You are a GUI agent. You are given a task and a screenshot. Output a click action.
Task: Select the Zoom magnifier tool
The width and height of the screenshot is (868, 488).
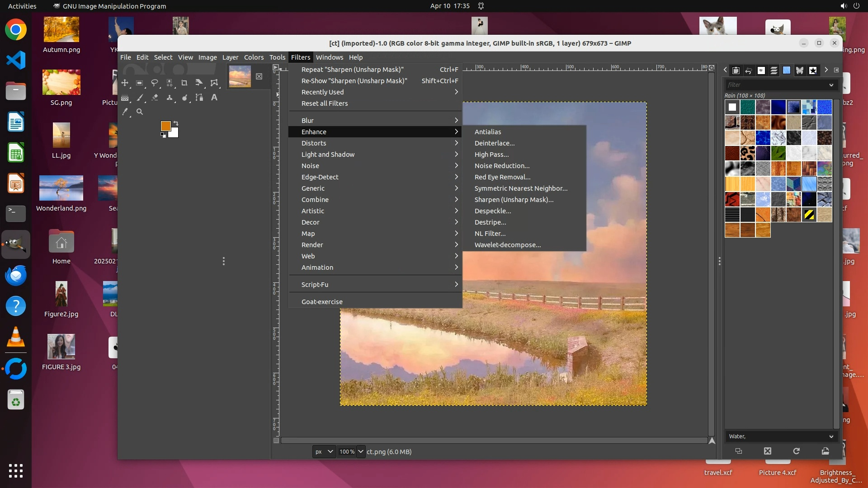point(140,112)
